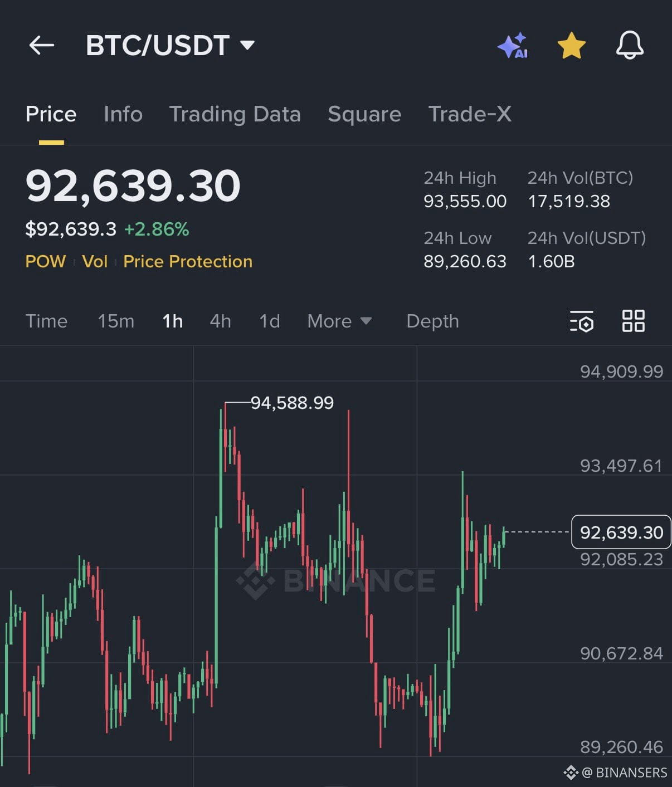Viewport: 672px width, 787px height.
Task: Select the 4h timeframe
Action: coord(220,321)
